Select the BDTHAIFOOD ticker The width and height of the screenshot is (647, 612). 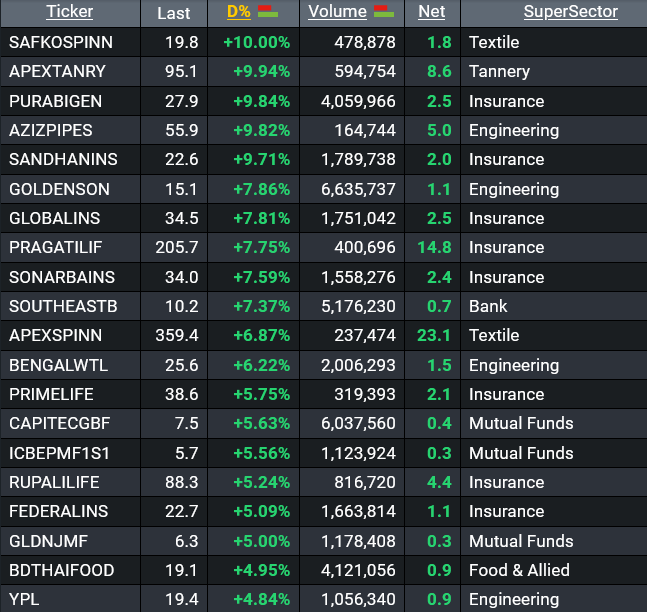(x=62, y=570)
